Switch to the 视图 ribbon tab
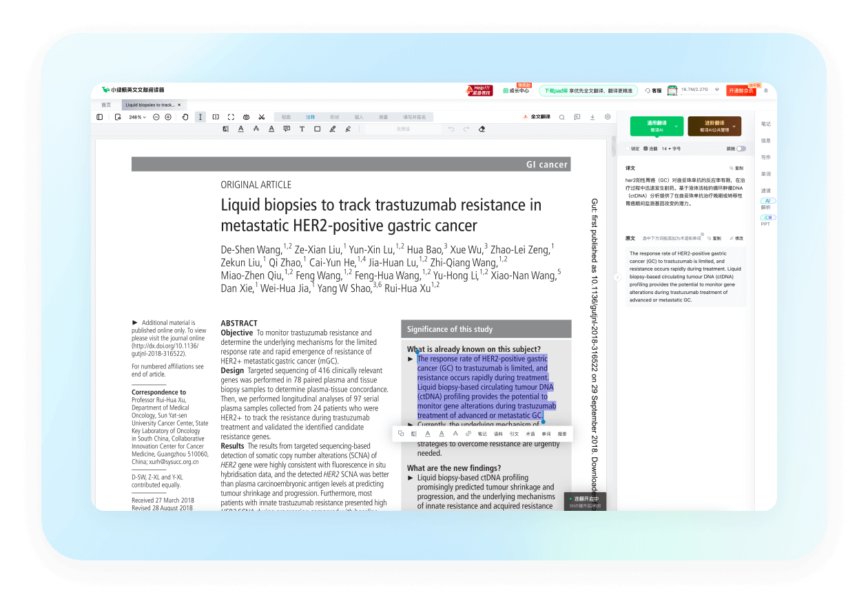Viewport: 868px width, 610px height. coord(286,117)
